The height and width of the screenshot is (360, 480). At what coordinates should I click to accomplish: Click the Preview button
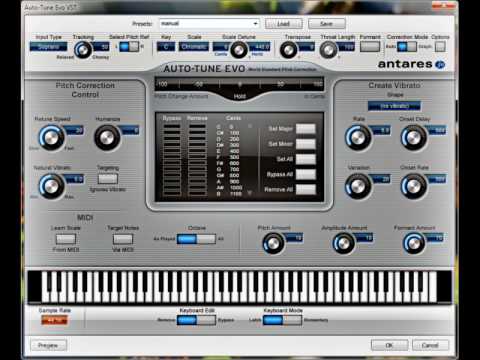(x=49, y=345)
